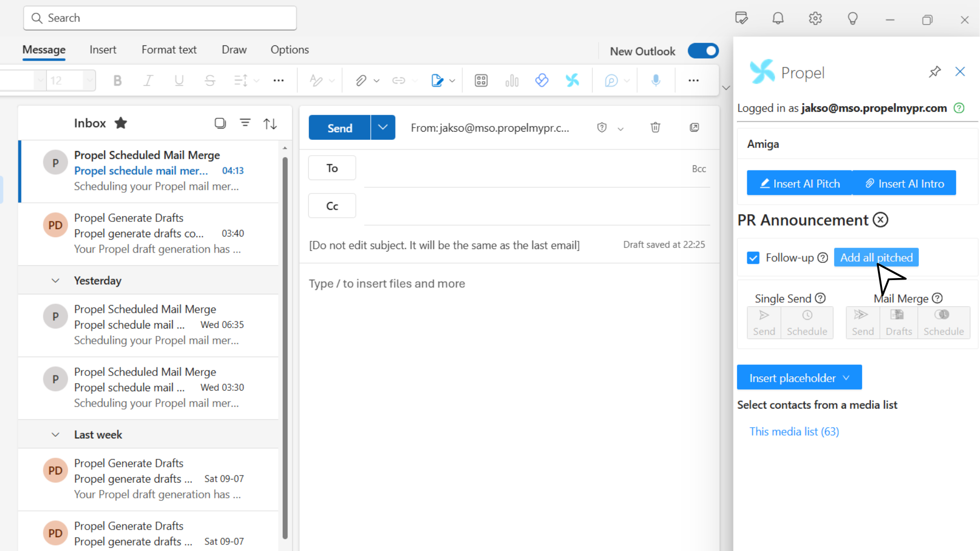Discard the draft with the trash icon

click(655, 128)
